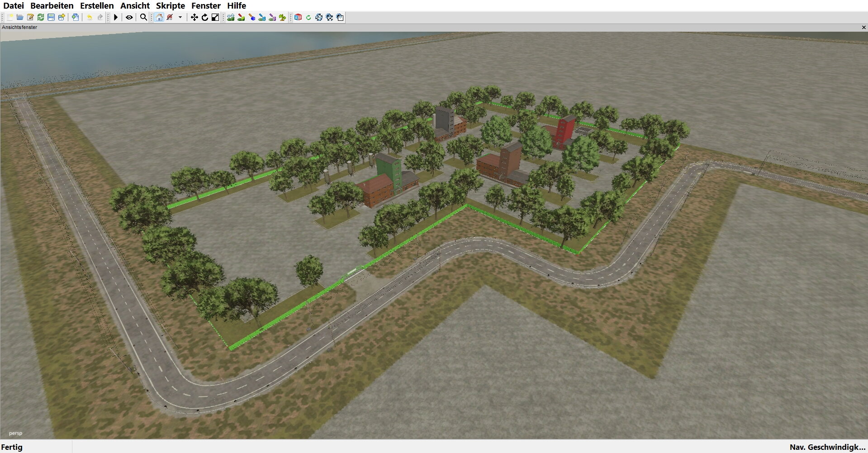Select the rotate tool

pyautogui.click(x=205, y=17)
